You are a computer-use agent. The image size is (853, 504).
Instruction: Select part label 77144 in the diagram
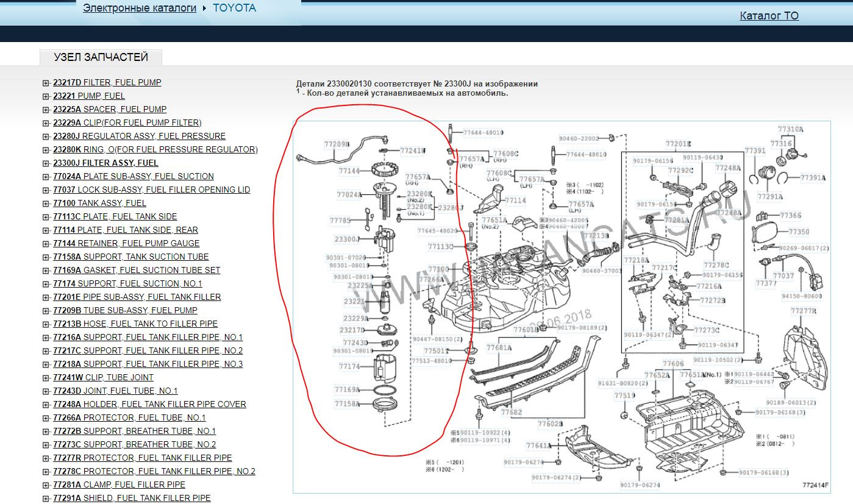pyautogui.click(x=349, y=171)
